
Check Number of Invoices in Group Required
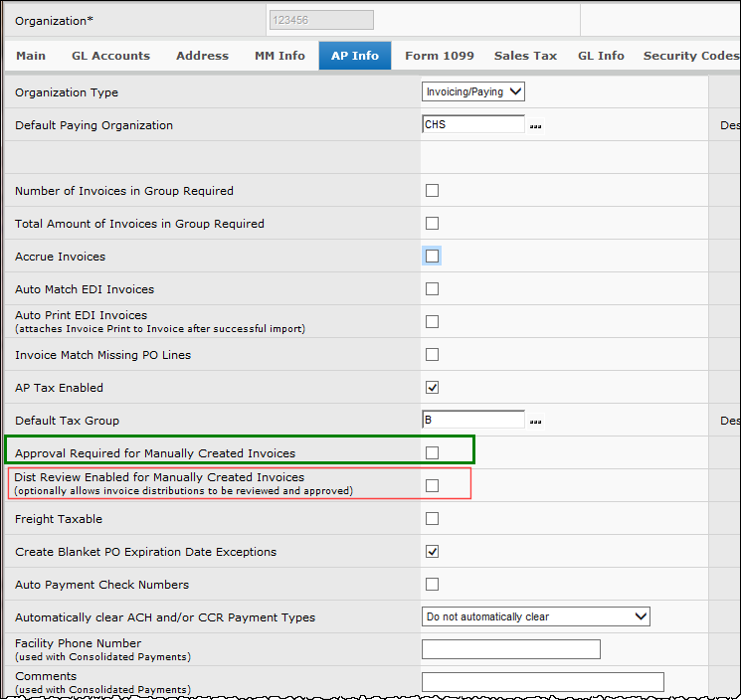432,191
